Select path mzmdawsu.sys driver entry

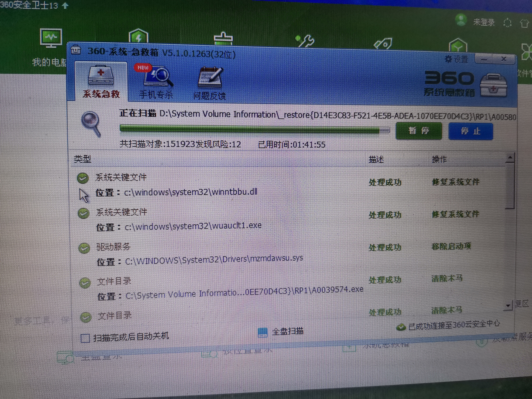[x=214, y=259]
